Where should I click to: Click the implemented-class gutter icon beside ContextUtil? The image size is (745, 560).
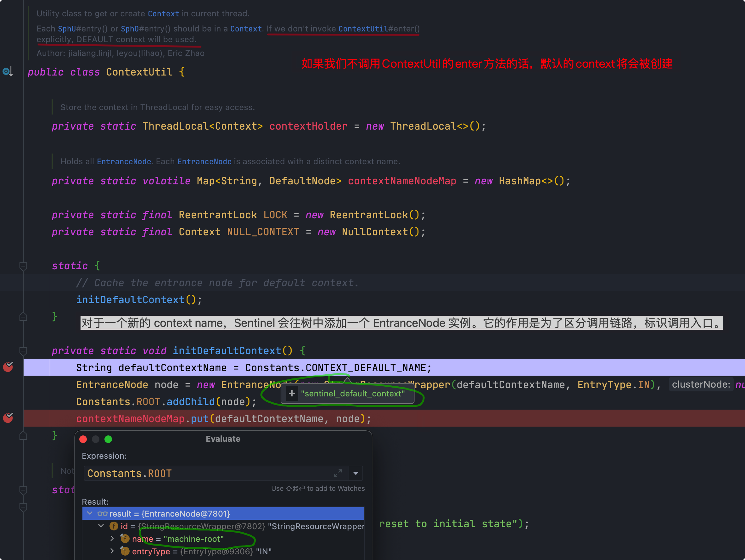pos(8,71)
